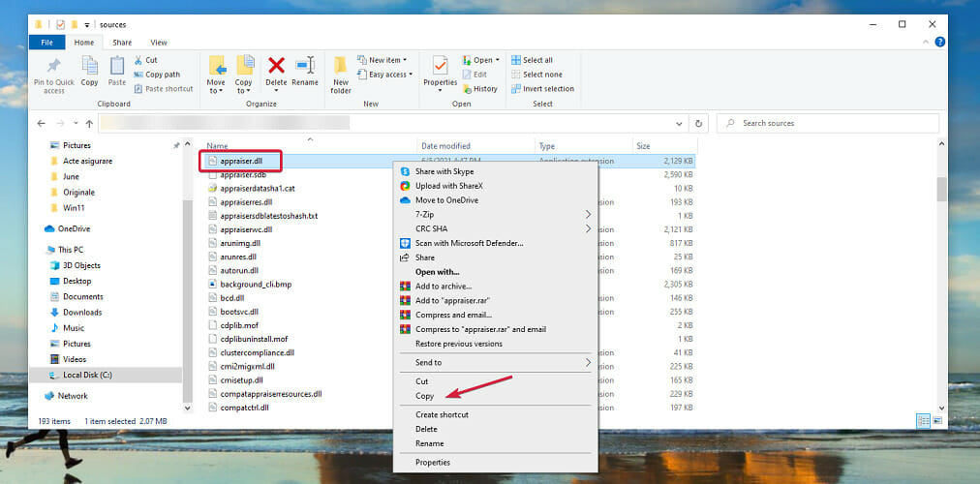Click Invert selection in the ribbon
Image resolution: width=980 pixels, height=484 pixels.
pos(542,89)
